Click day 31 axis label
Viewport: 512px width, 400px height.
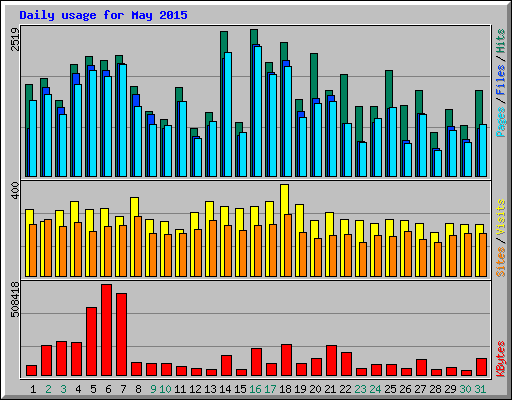coord(480,389)
